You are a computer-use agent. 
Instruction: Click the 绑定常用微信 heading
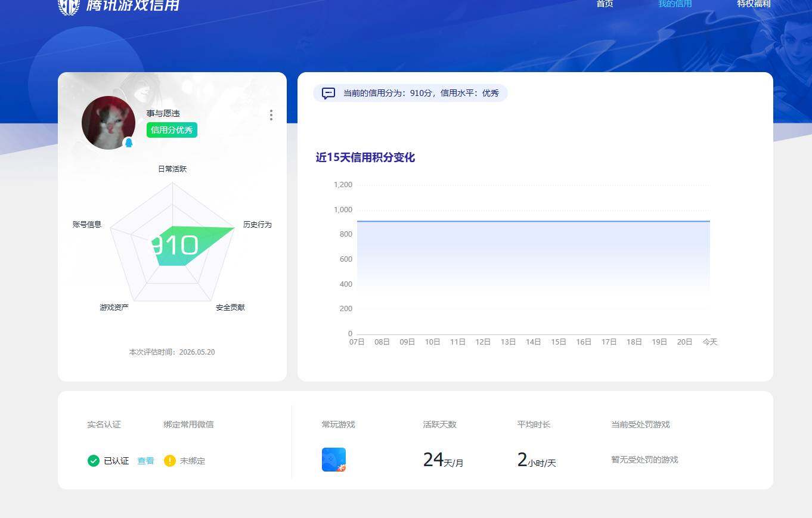click(188, 424)
